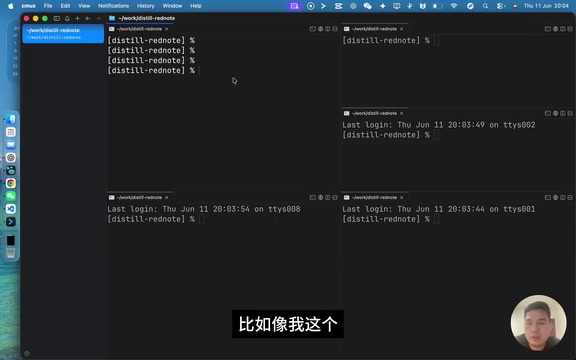Split the ttys002 pane to the right
Screen dimensions: 576x360
(563, 113)
